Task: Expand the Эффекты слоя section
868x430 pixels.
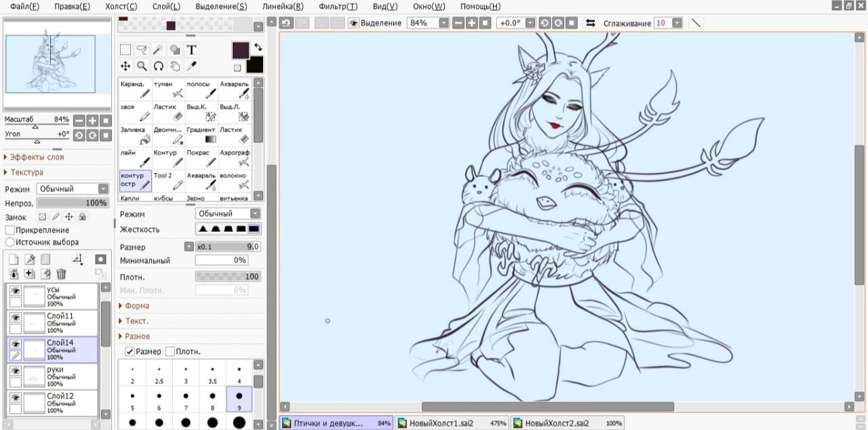Action: [34, 157]
